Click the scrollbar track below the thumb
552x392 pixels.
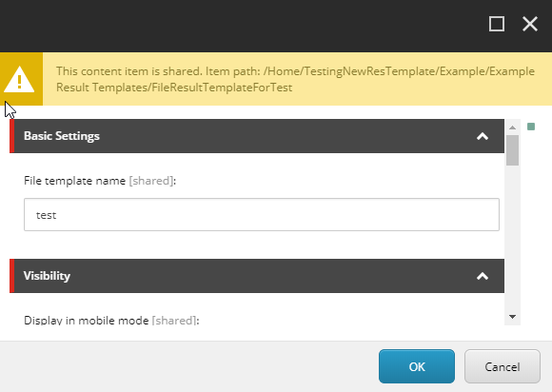(513, 238)
